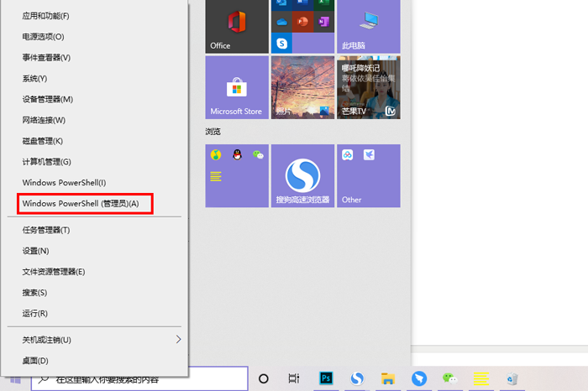Screen dimensions: 588x391
Task: Select 系统(Y) menu entry
Action: (94, 79)
